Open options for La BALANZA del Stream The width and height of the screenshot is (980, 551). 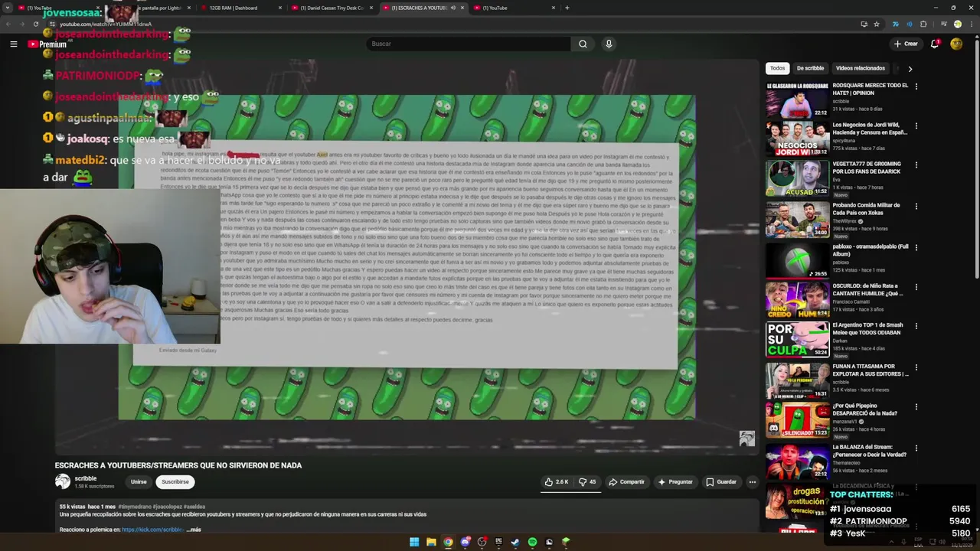916,448
